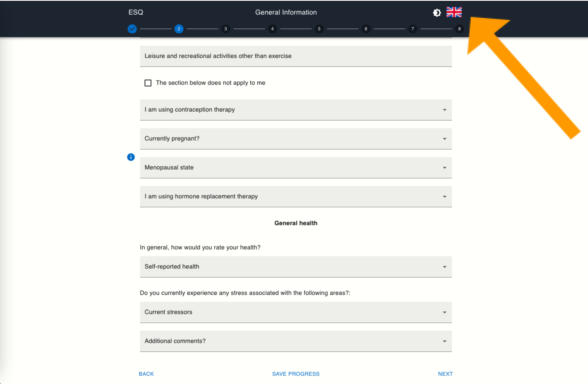Open the Menopausal state dropdown
Screen dimensions: 588x384
[x=296, y=168]
